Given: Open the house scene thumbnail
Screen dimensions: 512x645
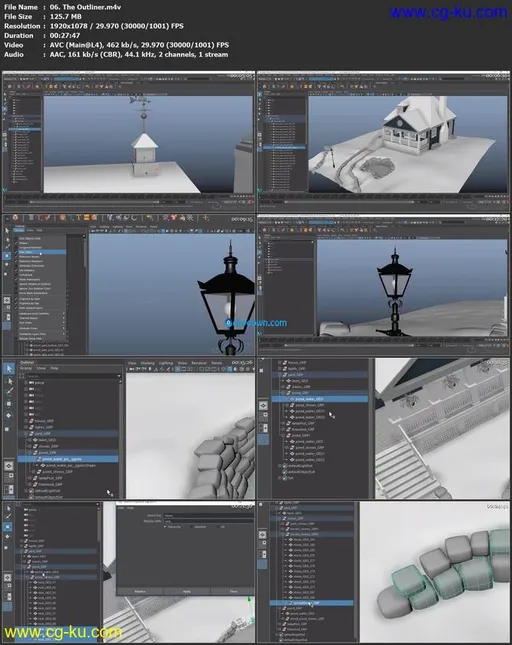Looking at the screenshot, I should (x=383, y=140).
